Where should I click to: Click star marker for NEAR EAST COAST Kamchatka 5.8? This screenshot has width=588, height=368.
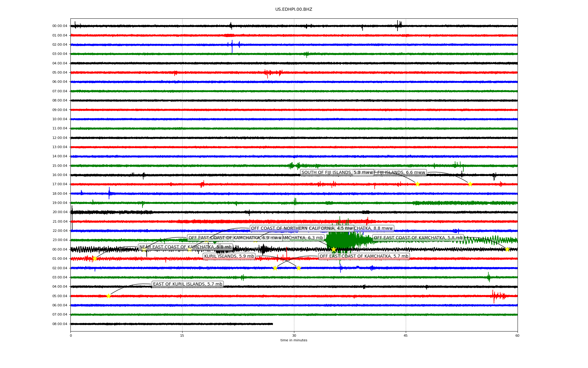(x=95, y=259)
